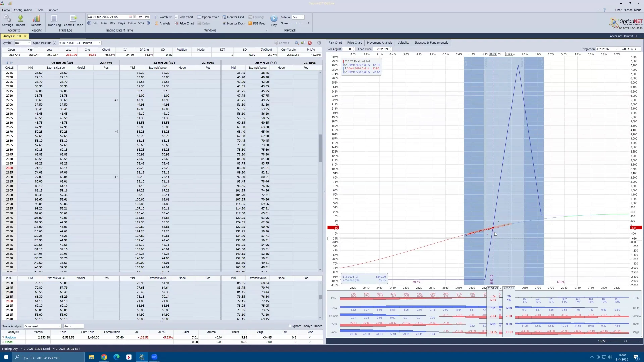Click the 1Ln projection lines button
The height and width of the screenshot is (362, 644).
(x=630, y=49)
